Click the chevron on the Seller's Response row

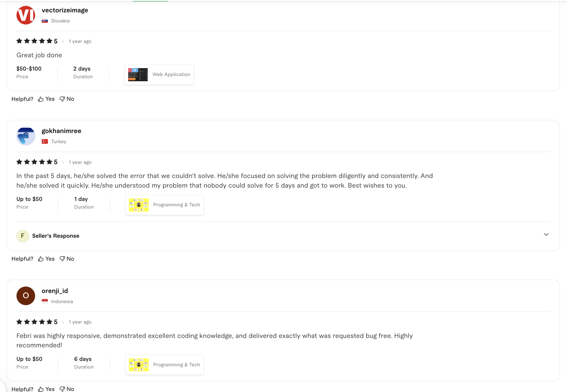547,235
